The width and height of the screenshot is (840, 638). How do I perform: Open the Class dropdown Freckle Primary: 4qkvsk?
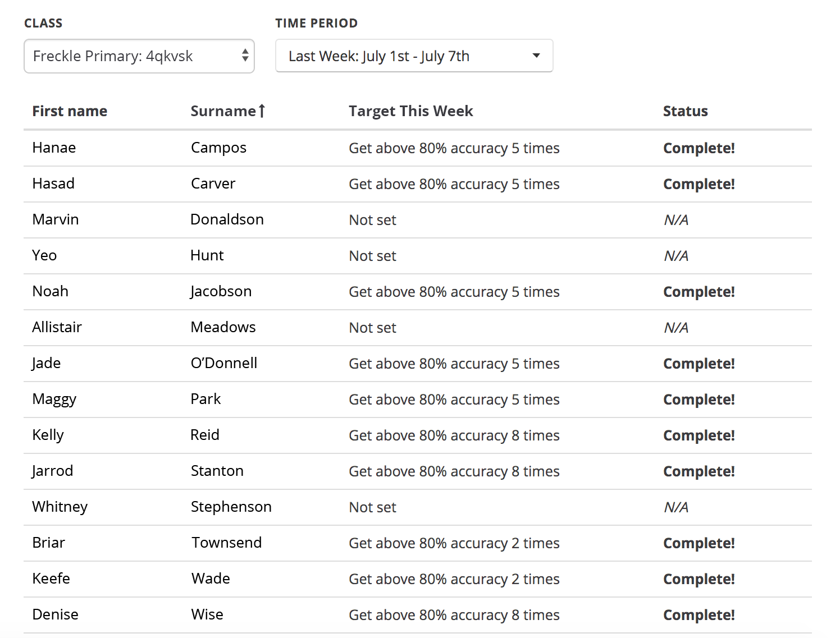[139, 56]
